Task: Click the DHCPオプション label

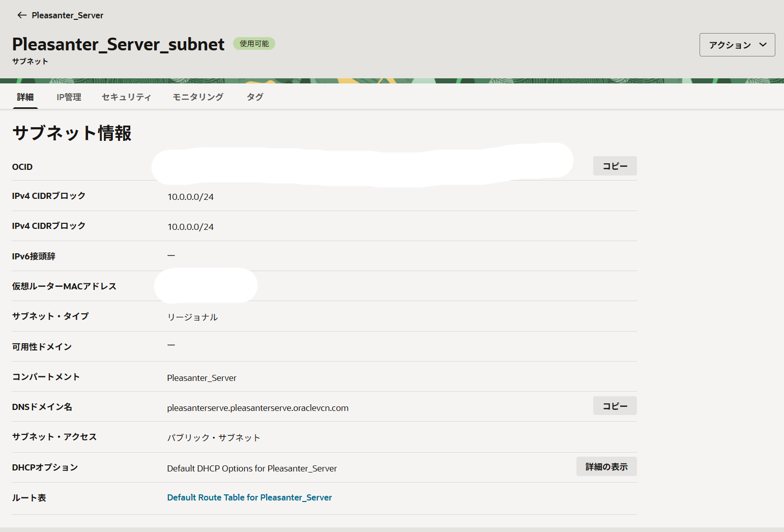Action: point(45,467)
